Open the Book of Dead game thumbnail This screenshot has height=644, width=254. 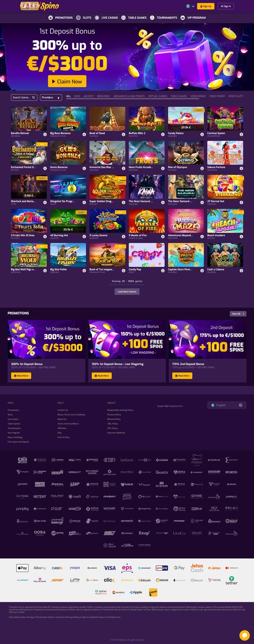click(x=107, y=119)
